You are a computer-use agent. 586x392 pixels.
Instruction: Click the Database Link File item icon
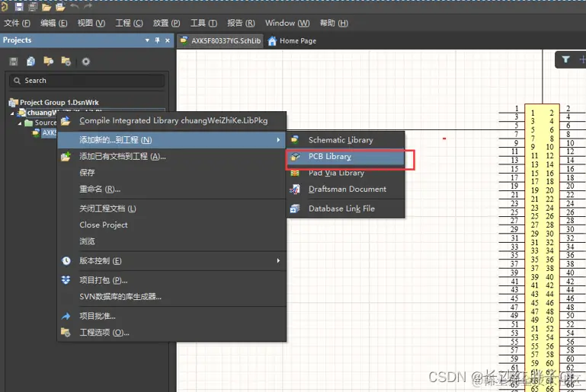point(295,209)
